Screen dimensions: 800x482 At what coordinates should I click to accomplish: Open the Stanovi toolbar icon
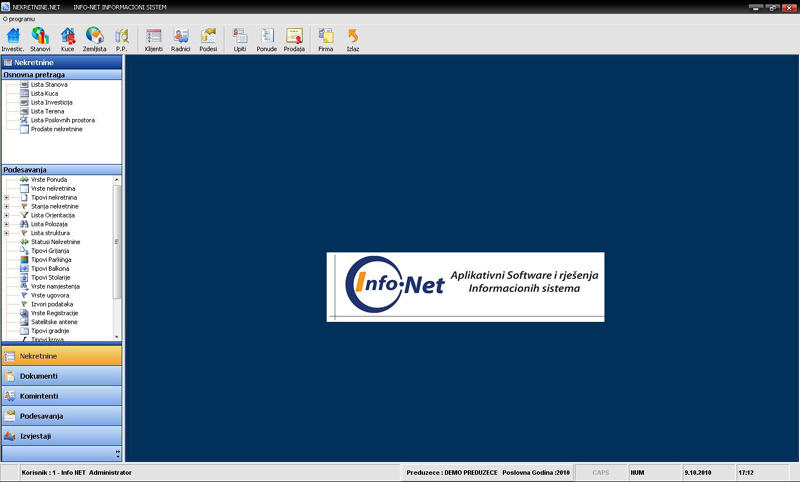40,40
